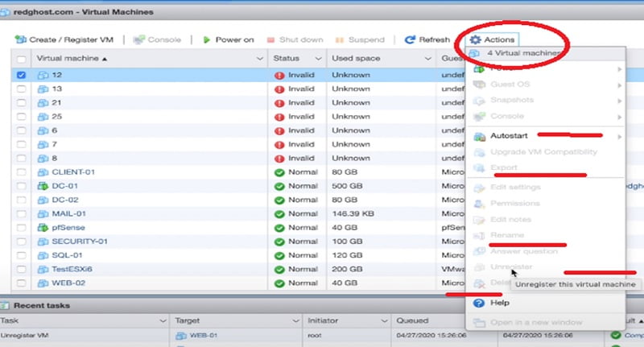This screenshot has height=347, width=644.
Task: Click the Permissions menu icon
Action: [x=479, y=203]
